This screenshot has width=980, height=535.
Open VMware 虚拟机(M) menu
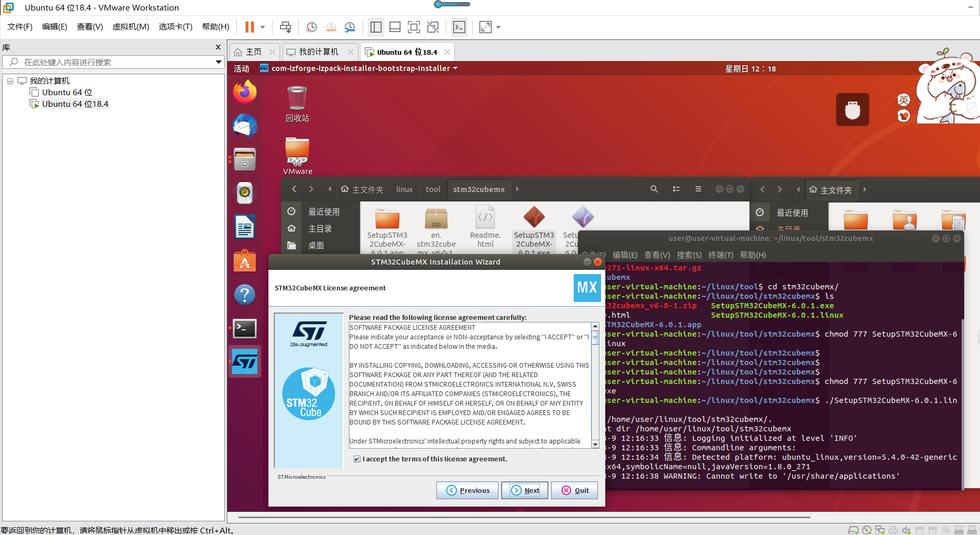(131, 27)
